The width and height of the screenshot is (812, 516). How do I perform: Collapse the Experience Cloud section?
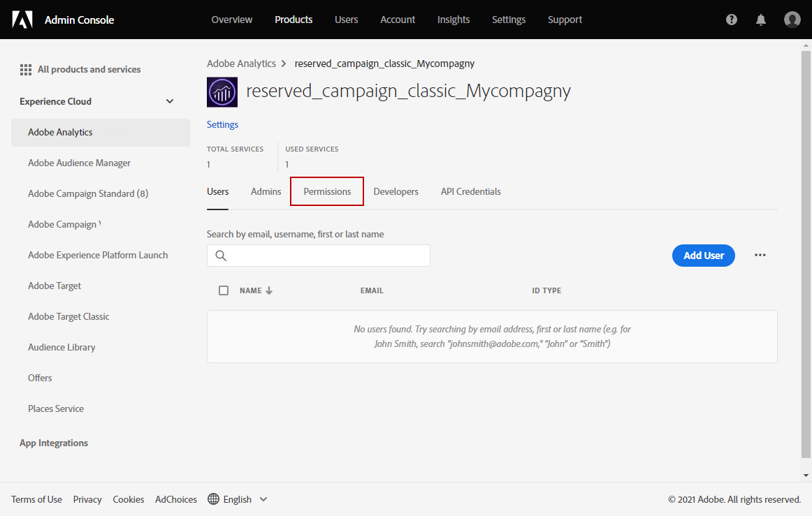pyautogui.click(x=169, y=101)
